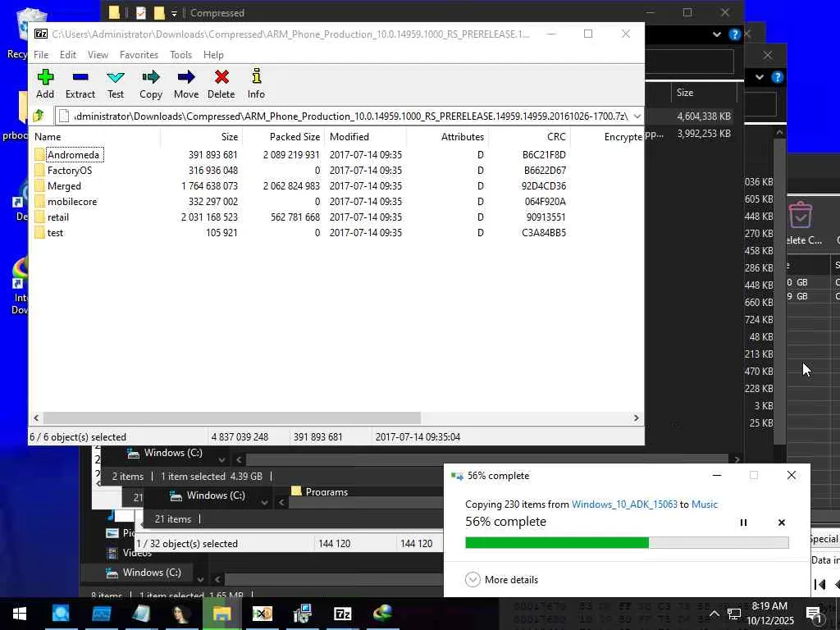Select the Andromeda folder icon
The width and height of the screenshot is (840, 630).
click(39, 155)
